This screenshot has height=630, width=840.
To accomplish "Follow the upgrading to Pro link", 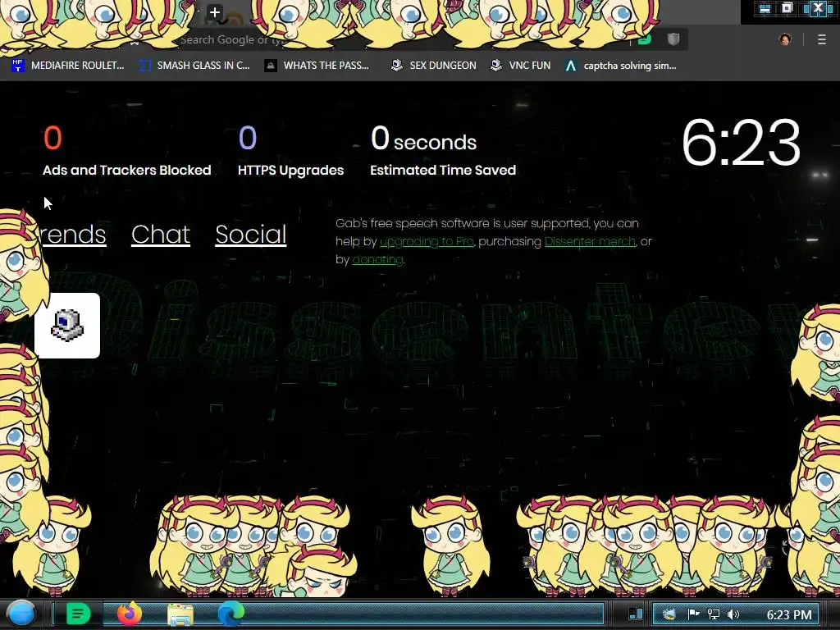I will (427, 242).
